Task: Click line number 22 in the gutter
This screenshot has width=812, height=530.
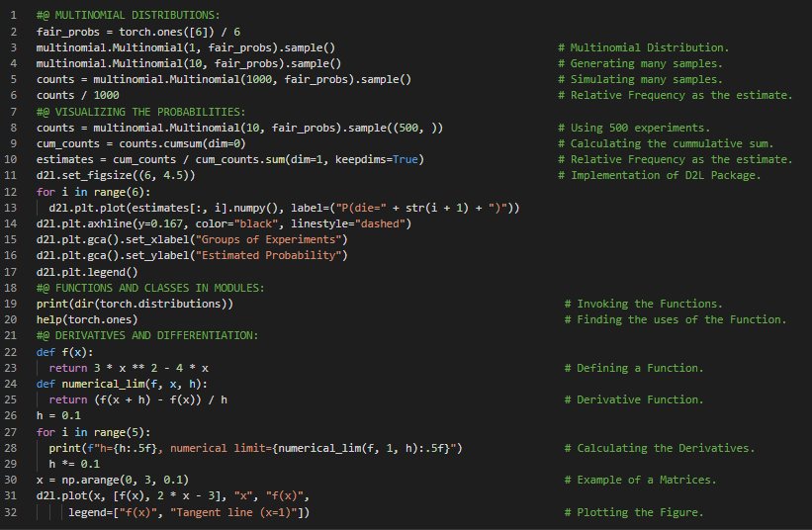Action: click(11, 352)
